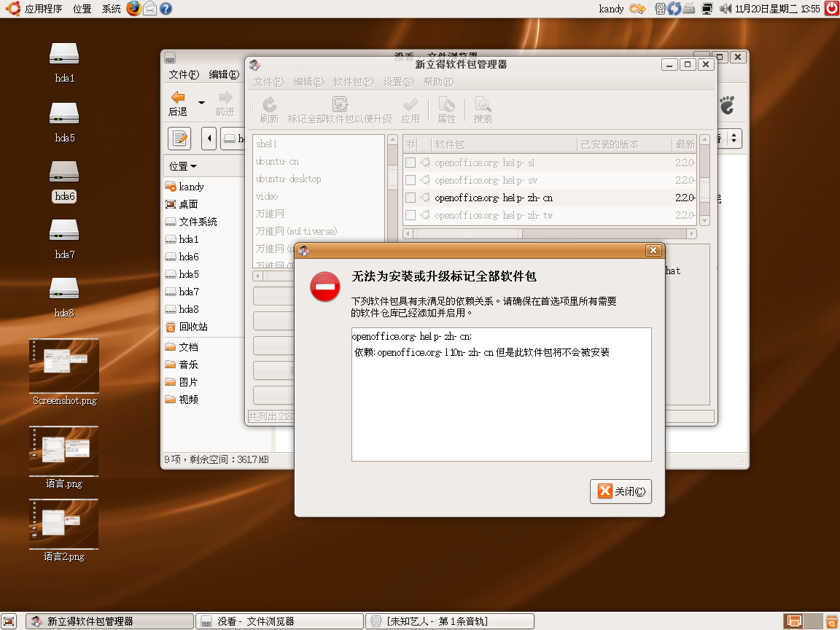Image resolution: width=840 pixels, height=630 pixels.
Task: Toggle checkbox for openoffice.org-help-sv
Action: pyautogui.click(x=411, y=180)
